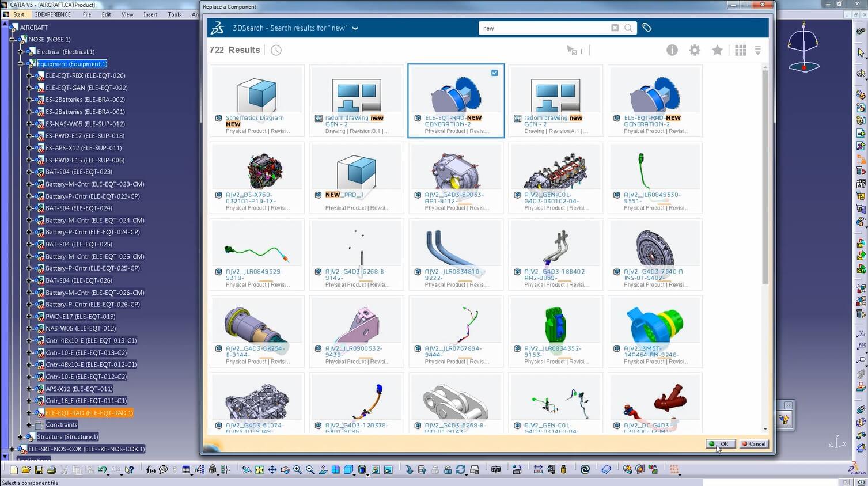Viewport: 868px width, 486px height.
Task: Expand the Structure (Structure.1) node
Action: point(21,437)
